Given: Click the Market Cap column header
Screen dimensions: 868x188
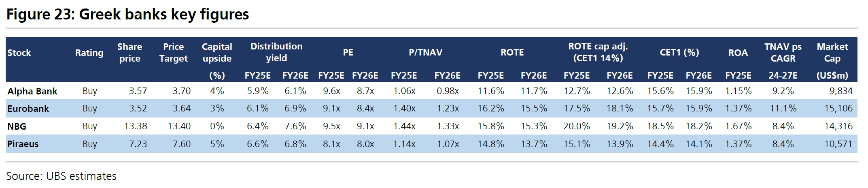Looking at the screenshot, I should [x=832, y=53].
